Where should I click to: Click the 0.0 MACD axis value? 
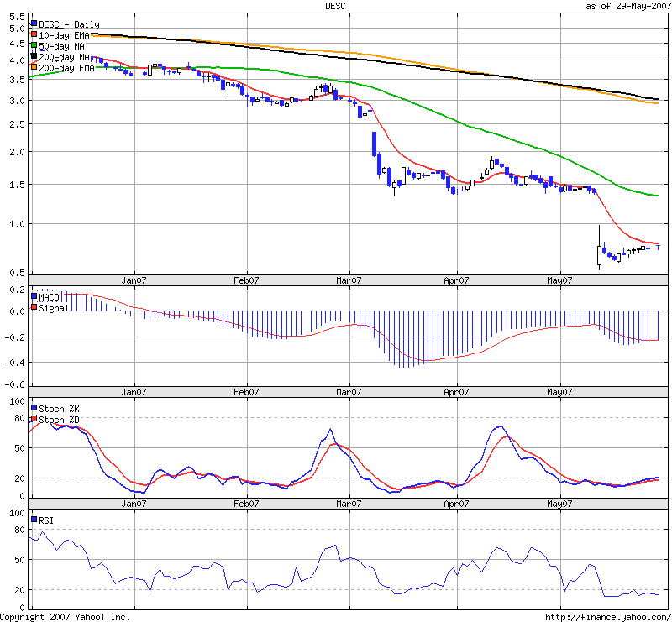pos(17,311)
